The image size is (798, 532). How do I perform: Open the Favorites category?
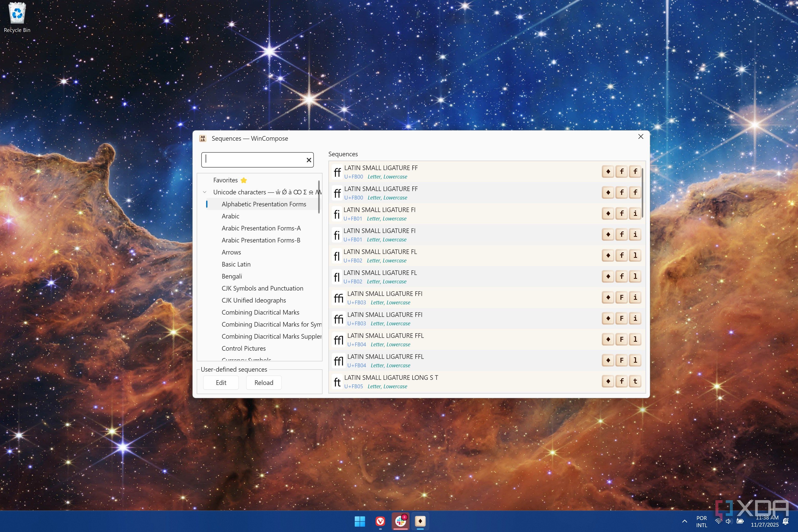coord(230,180)
